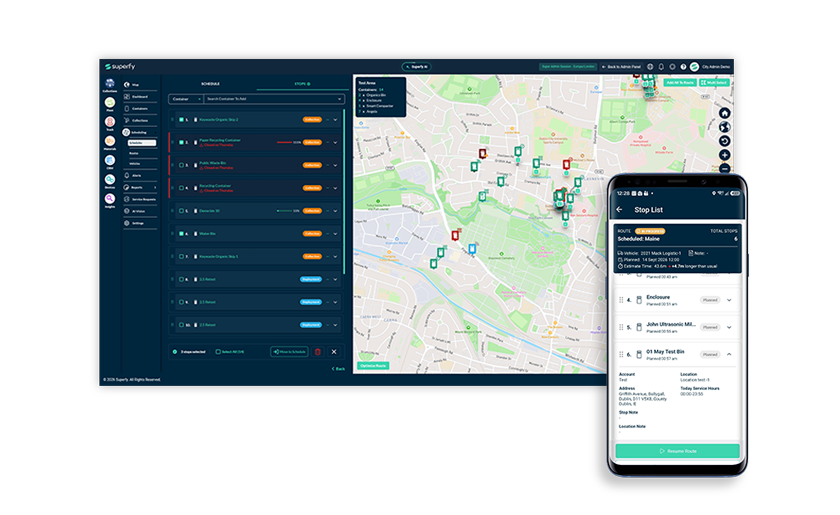
Task: Expand stop 6 Water Bin chevron
Action: [335, 234]
